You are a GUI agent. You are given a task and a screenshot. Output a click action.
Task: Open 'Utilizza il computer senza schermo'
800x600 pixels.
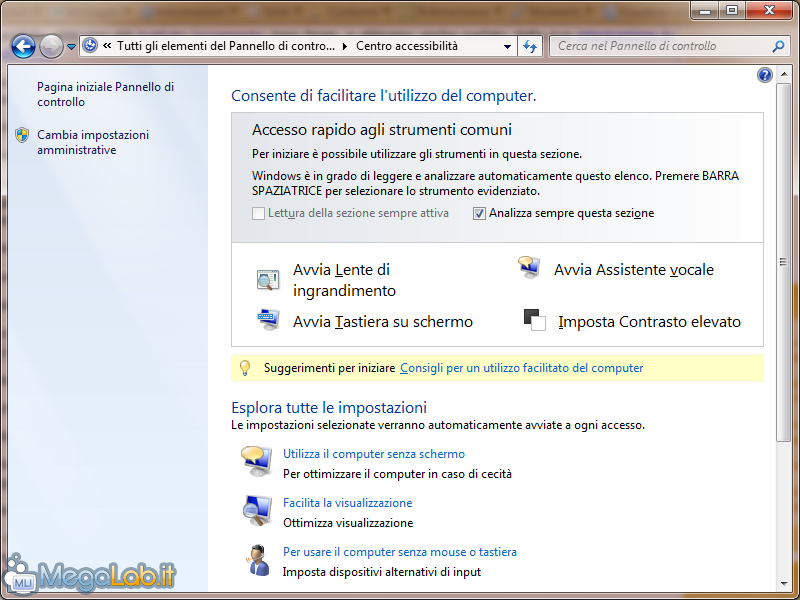(x=374, y=454)
